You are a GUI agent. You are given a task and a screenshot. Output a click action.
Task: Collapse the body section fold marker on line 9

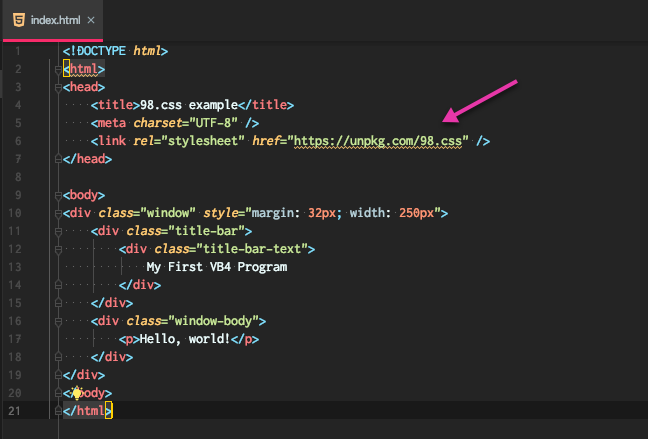coord(58,195)
